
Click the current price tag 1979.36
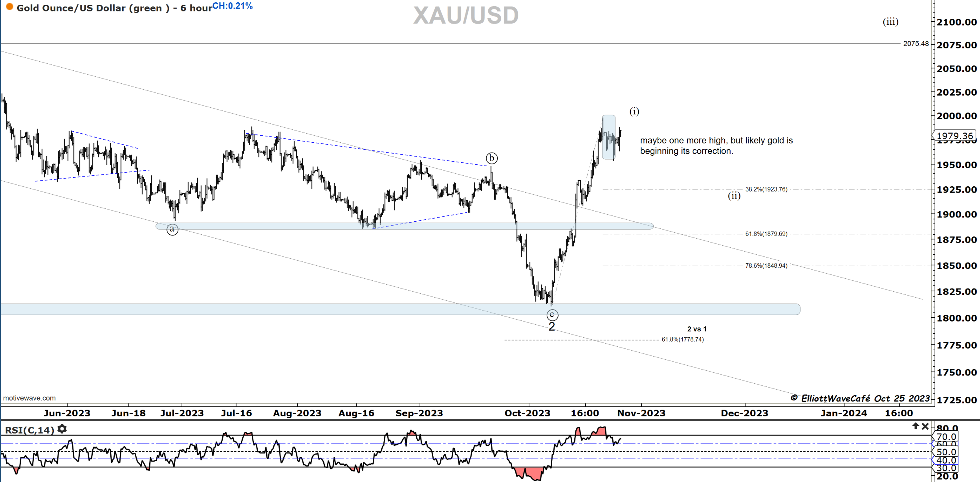point(954,136)
